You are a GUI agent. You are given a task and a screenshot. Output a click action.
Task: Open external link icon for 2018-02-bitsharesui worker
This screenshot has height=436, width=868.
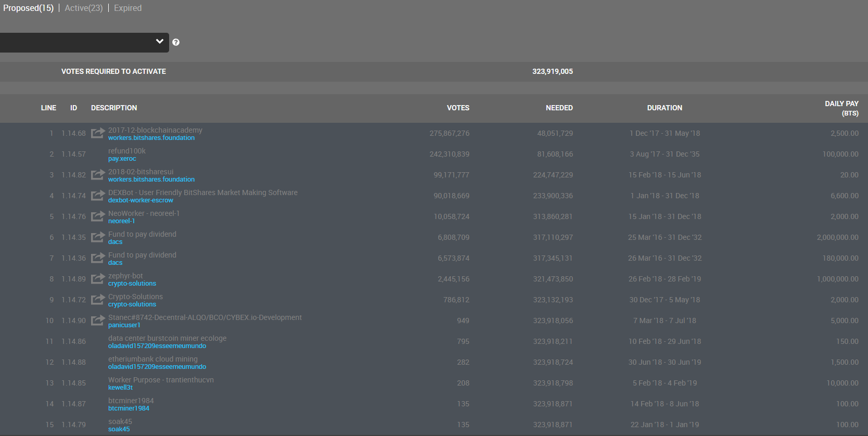coord(98,175)
